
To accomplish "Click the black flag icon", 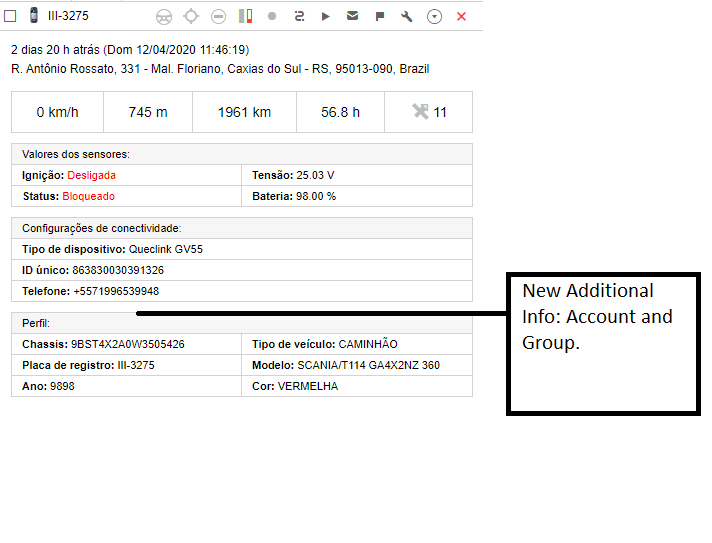I will pyautogui.click(x=380, y=17).
